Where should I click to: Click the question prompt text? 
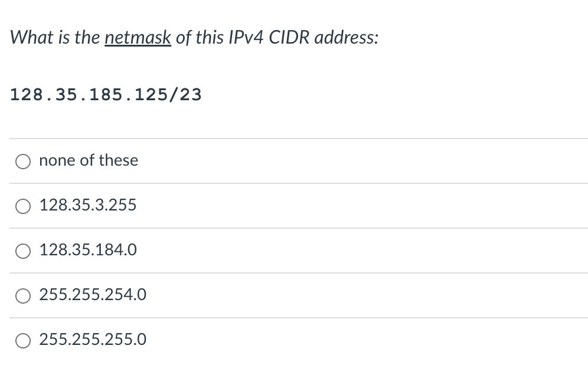[x=194, y=37]
